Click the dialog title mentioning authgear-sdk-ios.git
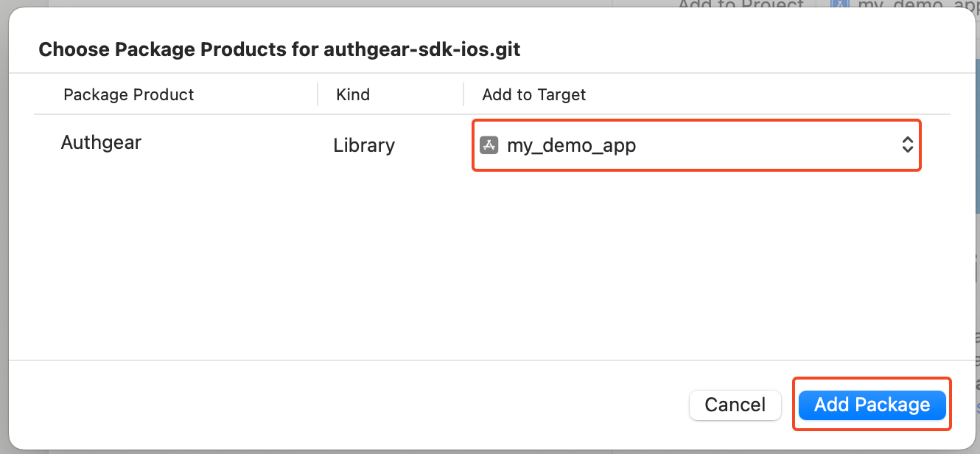Screen dimensions: 980x454 [279, 49]
